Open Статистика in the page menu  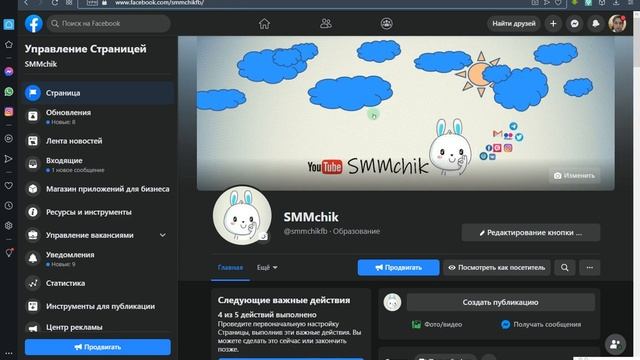click(x=99, y=283)
